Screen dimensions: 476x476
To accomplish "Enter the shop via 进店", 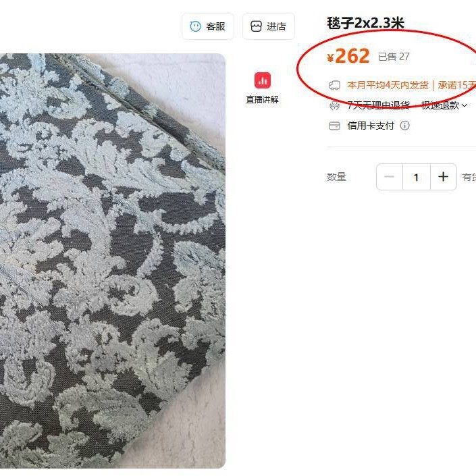I will (x=268, y=26).
